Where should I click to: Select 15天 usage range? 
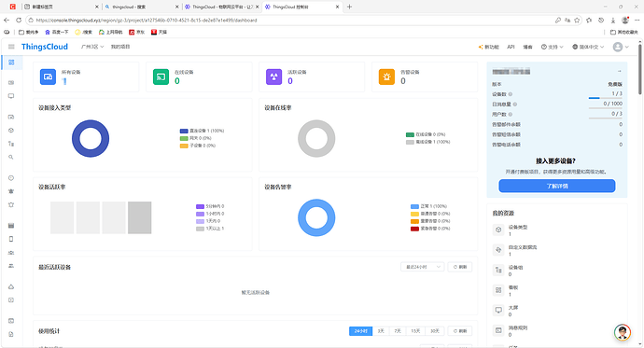click(x=415, y=331)
